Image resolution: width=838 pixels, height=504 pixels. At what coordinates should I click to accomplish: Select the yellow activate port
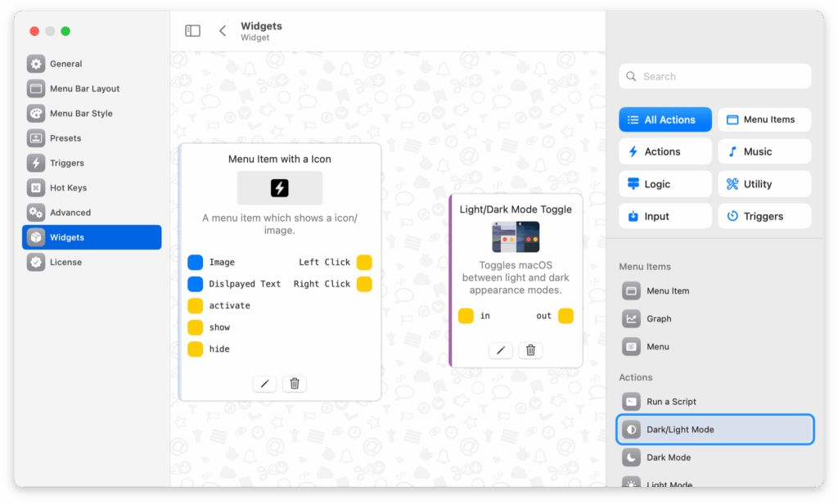(196, 306)
